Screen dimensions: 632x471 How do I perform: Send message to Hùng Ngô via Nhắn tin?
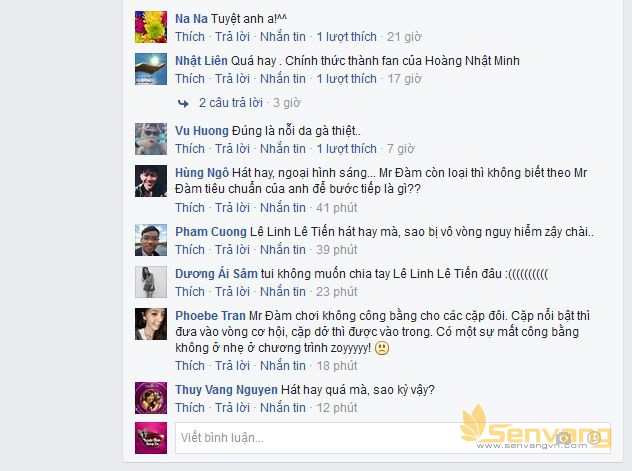pos(283,207)
